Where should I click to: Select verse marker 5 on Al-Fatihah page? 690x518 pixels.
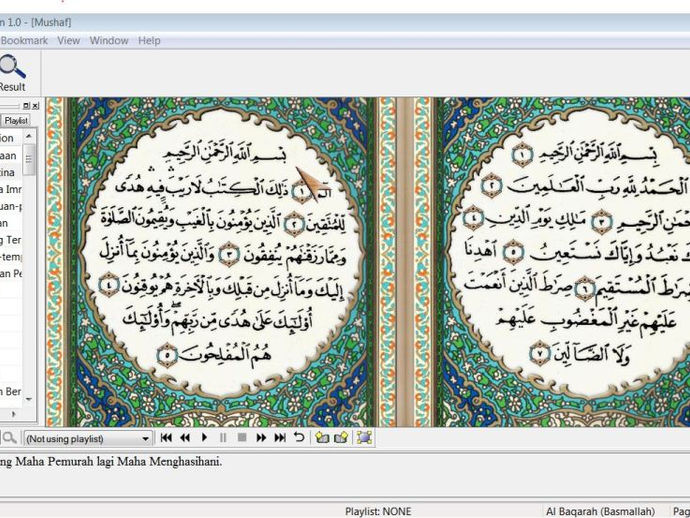pyautogui.click(x=513, y=252)
